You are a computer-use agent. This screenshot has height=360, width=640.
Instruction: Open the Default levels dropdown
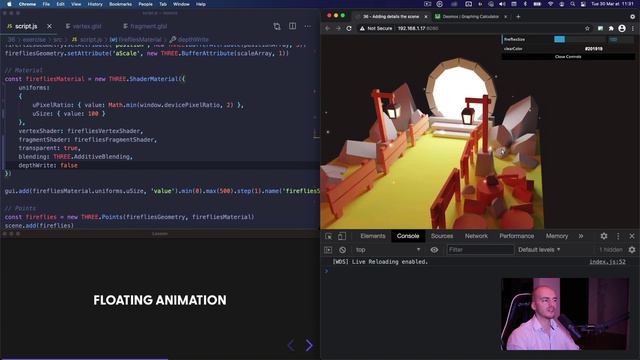[539, 249]
